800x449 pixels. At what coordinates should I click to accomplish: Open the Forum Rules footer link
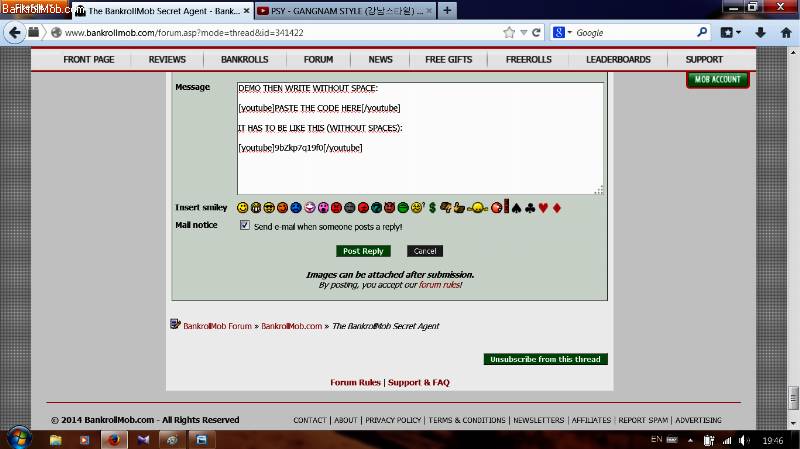tap(355, 382)
